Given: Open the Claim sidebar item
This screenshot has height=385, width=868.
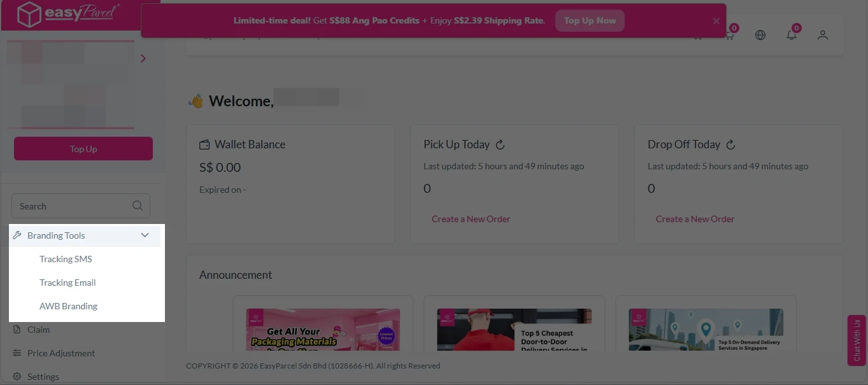Looking at the screenshot, I should pyautogui.click(x=38, y=330).
